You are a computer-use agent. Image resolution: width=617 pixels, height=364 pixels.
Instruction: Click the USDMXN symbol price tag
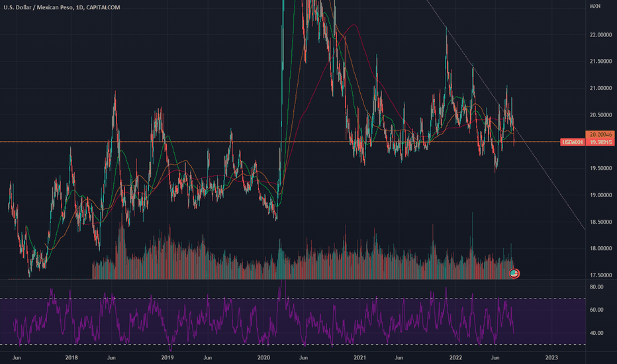point(573,142)
